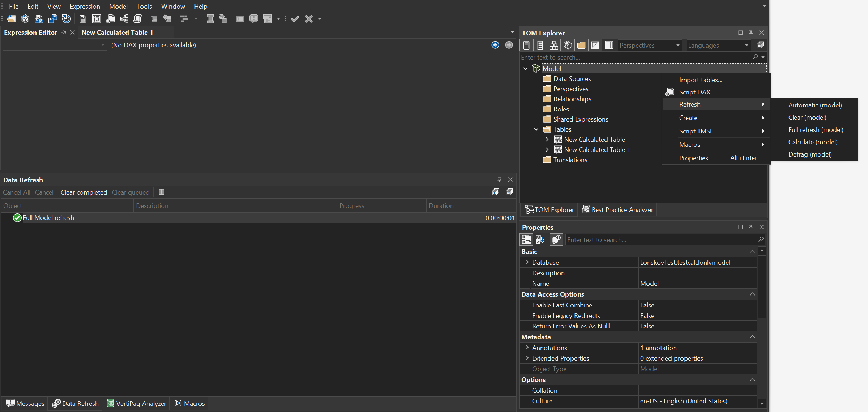Screen dimensions: 868x412
Task: Apply pending changes with the checkmark icon
Action: 295,19
